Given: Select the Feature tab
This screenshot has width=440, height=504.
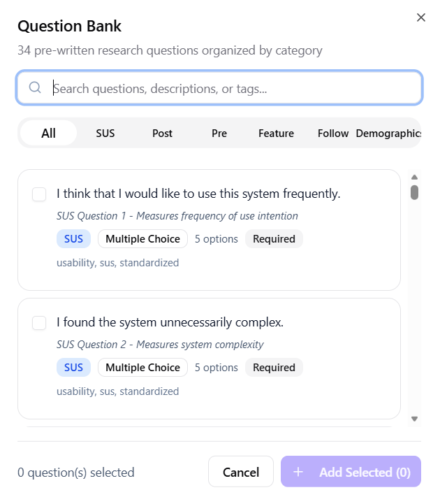Looking at the screenshot, I should click(x=276, y=133).
